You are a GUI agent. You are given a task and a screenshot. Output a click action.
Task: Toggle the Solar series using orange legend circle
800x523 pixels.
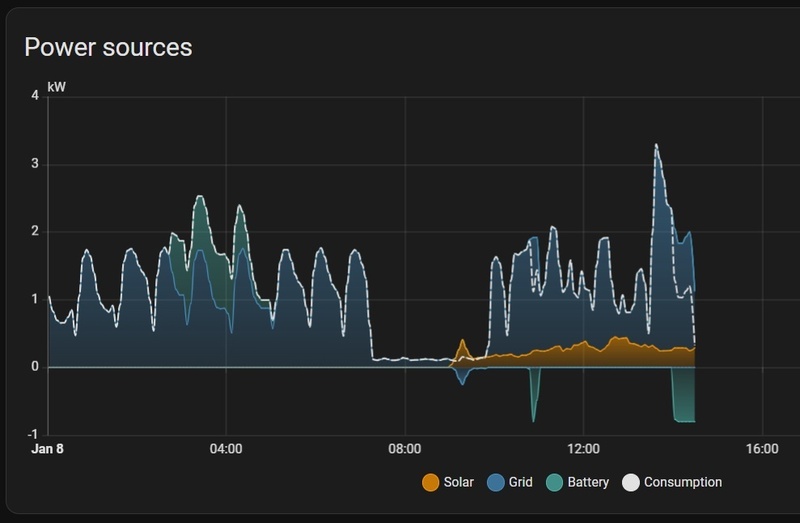(x=430, y=482)
